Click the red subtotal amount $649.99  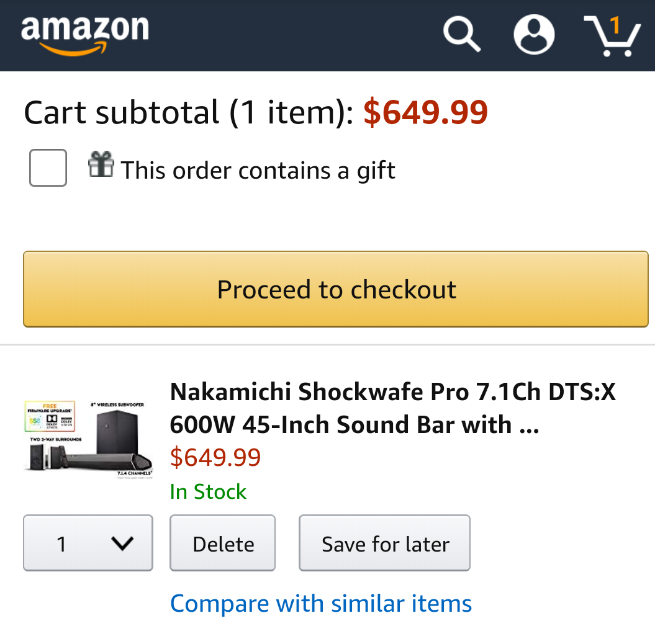[425, 113]
